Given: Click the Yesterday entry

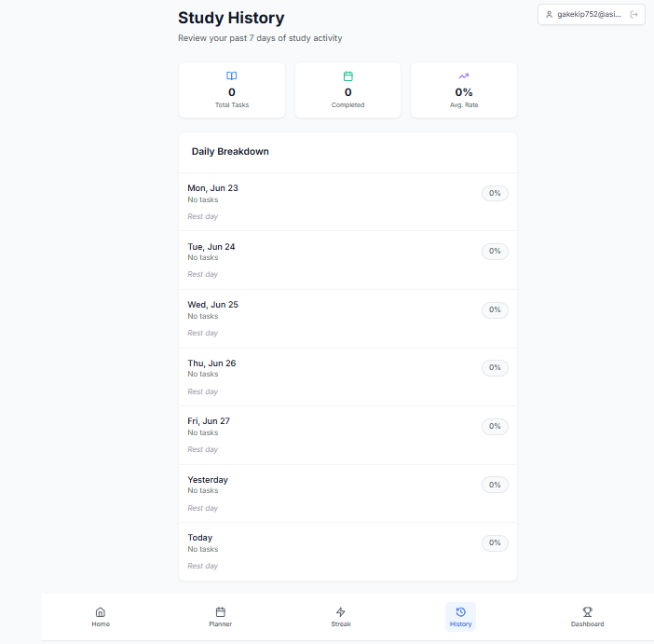Looking at the screenshot, I should 347,493.
